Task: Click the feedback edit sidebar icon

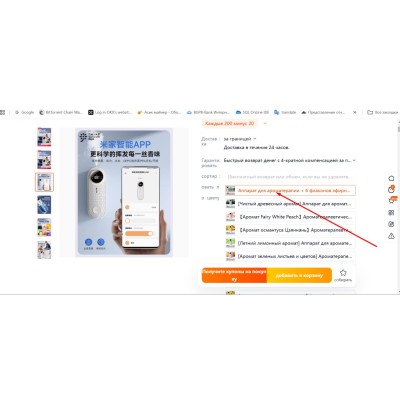Action: 391,224
